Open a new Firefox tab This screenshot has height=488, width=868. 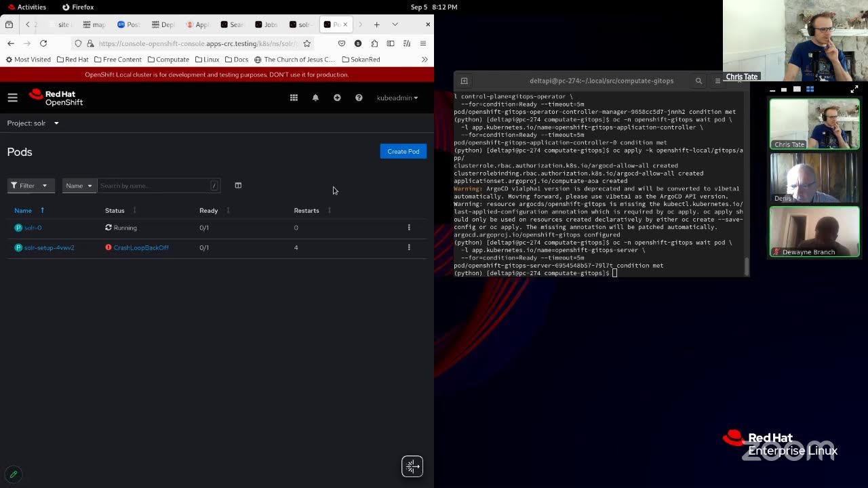(x=376, y=24)
